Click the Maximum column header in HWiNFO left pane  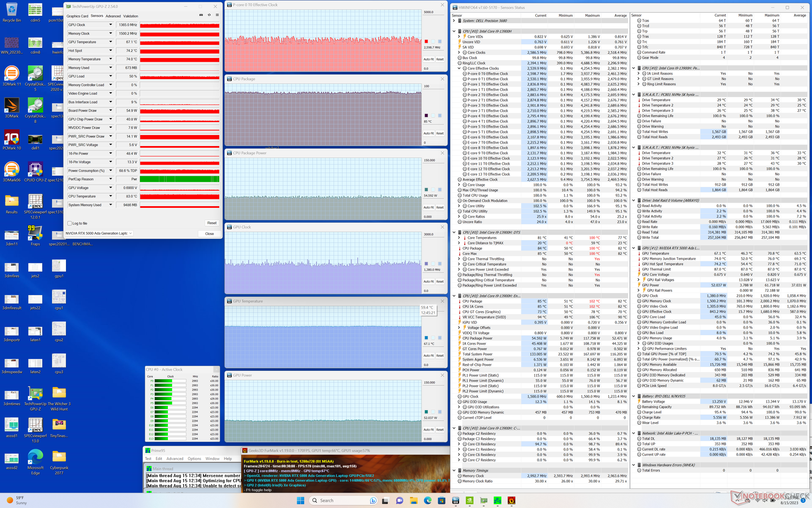click(592, 15)
